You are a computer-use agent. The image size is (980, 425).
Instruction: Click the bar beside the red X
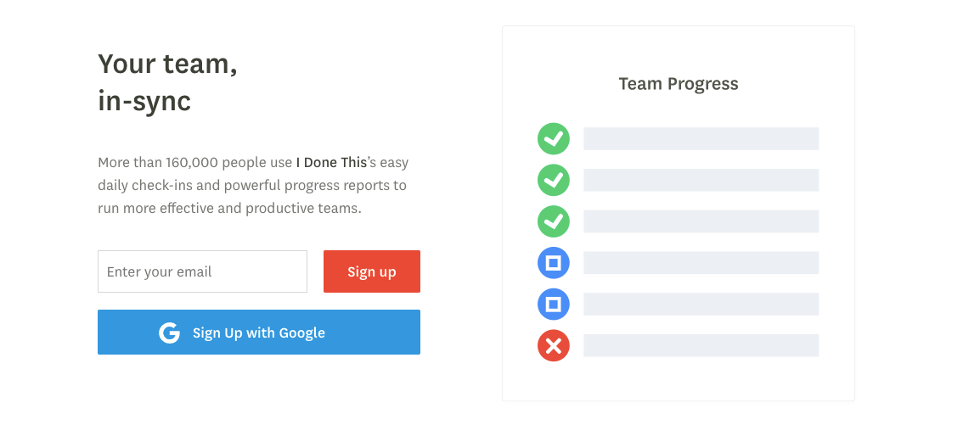pos(701,345)
